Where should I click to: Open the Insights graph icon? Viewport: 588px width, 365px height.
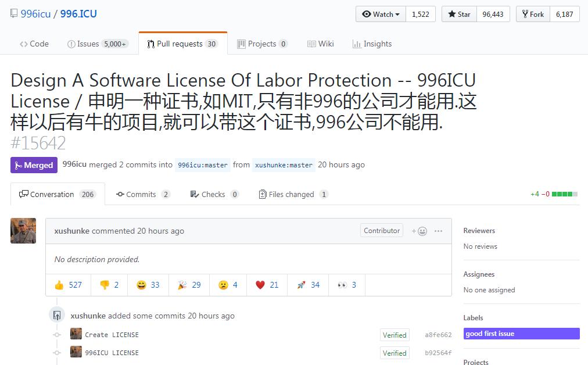[358, 44]
